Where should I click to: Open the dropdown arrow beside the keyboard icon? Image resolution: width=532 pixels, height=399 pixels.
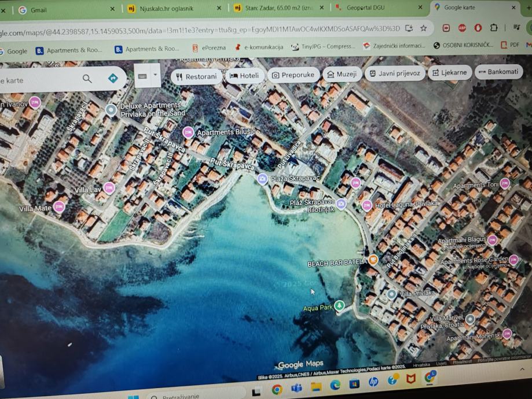point(155,76)
